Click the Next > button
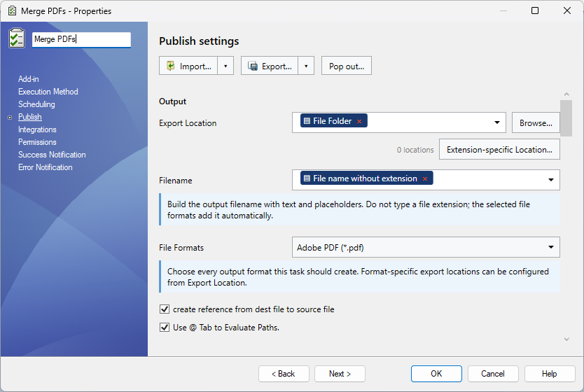The width and height of the screenshot is (584, 392). [340, 374]
